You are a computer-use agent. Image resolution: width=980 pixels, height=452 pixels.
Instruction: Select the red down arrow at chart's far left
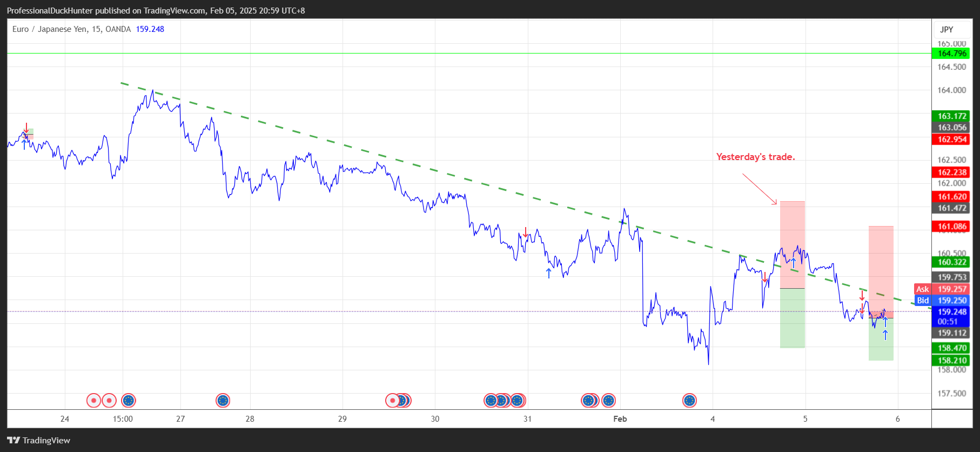(26, 128)
